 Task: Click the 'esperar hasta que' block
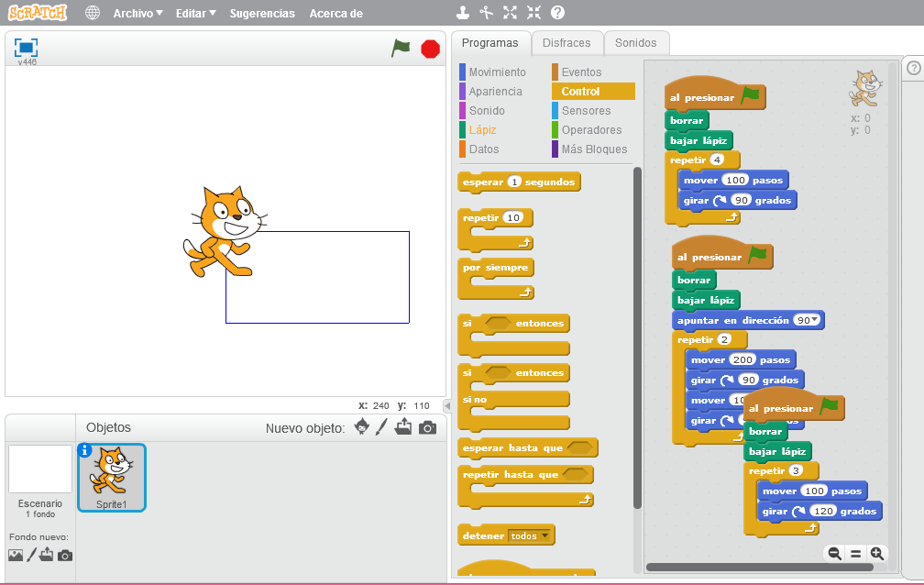click(527, 448)
